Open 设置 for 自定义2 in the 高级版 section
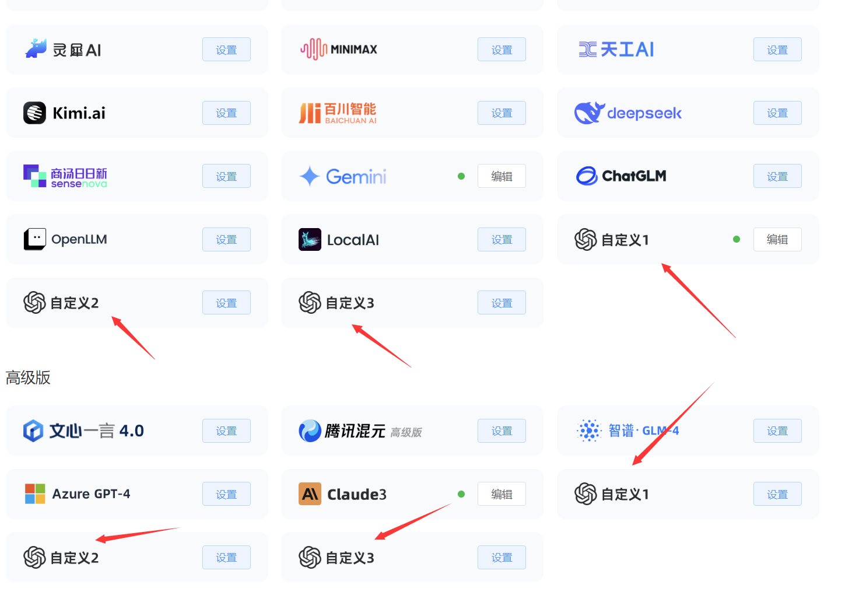This screenshot has width=866, height=616. click(x=226, y=557)
